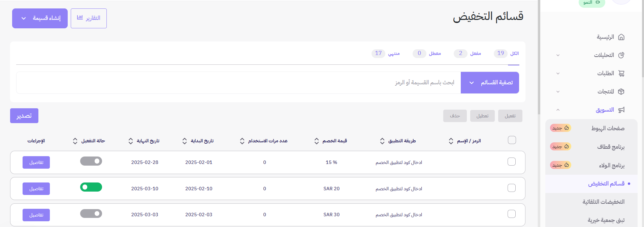The height and width of the screenshot is (227, 644).
Task: Open تفاصيل for the 15 % coupon
Action: (x=36, y=163)
